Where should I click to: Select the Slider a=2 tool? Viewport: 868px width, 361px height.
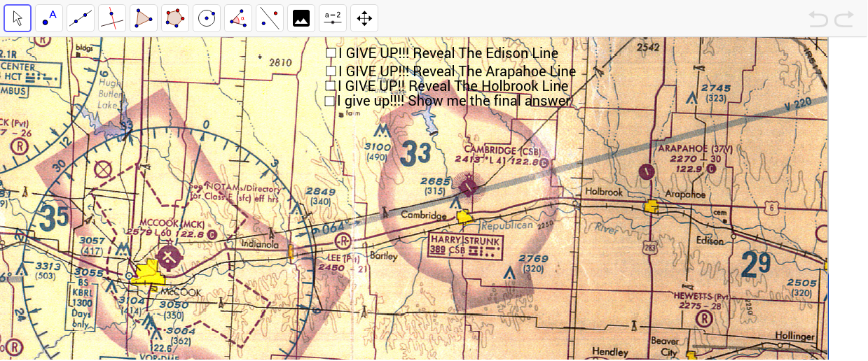tap(333, 18)
